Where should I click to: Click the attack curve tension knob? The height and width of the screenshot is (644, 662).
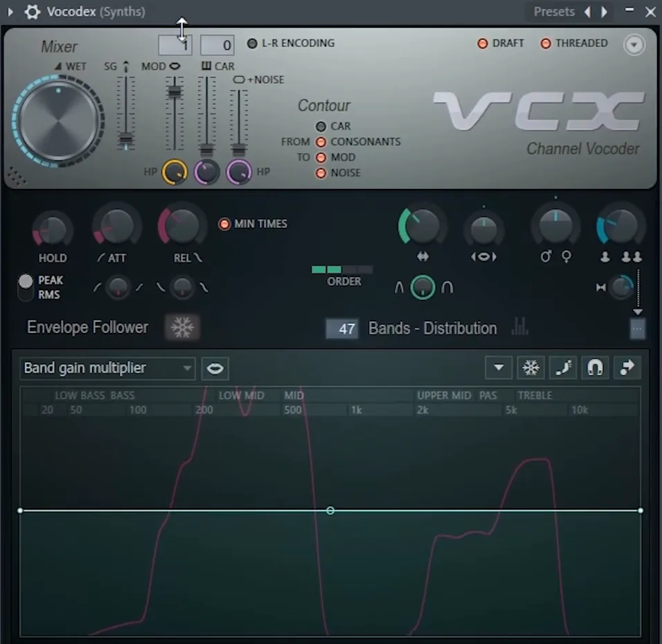coord(118,287)
